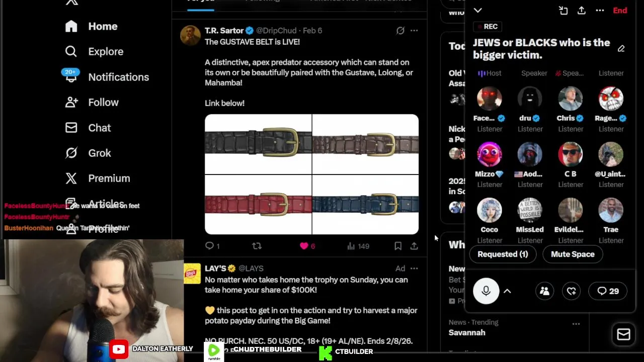Click the Grok explain icon on Sartor post

point(400,31)
